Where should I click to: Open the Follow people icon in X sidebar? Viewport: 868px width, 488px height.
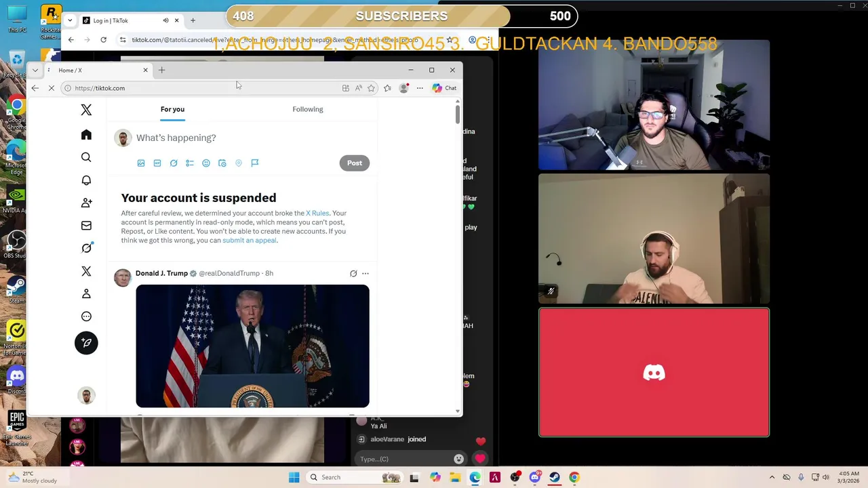coord(86,203)
